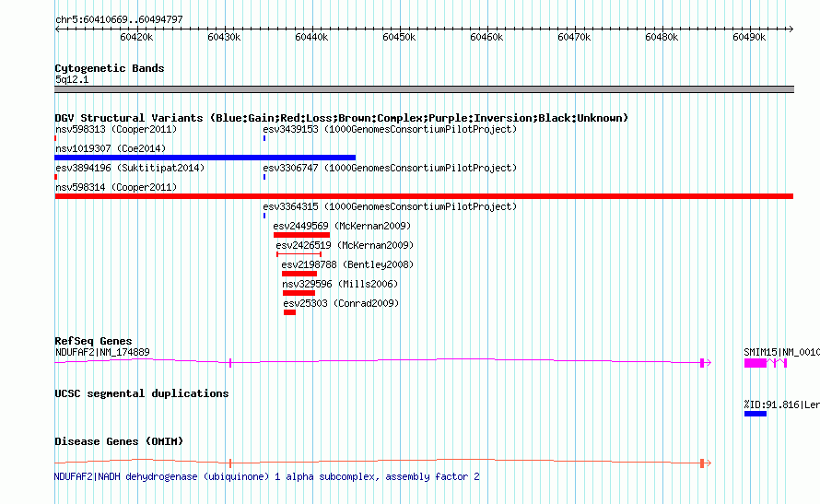Open the NDUFAF2 NADH dehydrogenase OMIM link
820x504 pixels.
tap(266, 476)
